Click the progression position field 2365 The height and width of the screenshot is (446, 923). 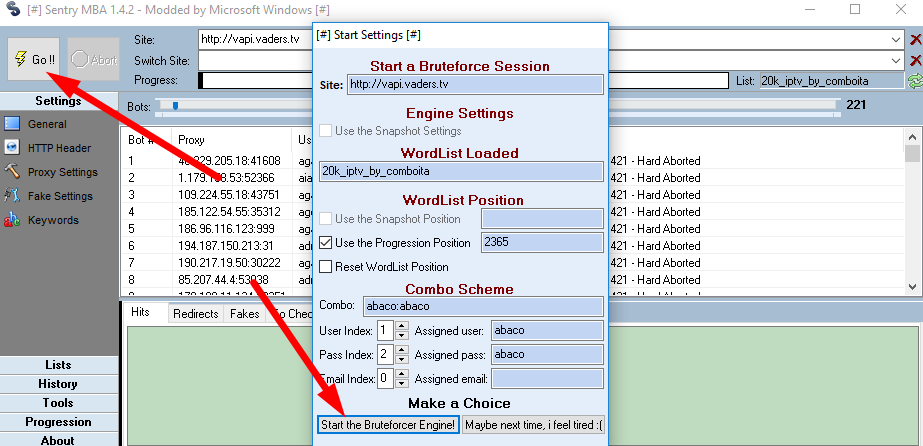542,242
